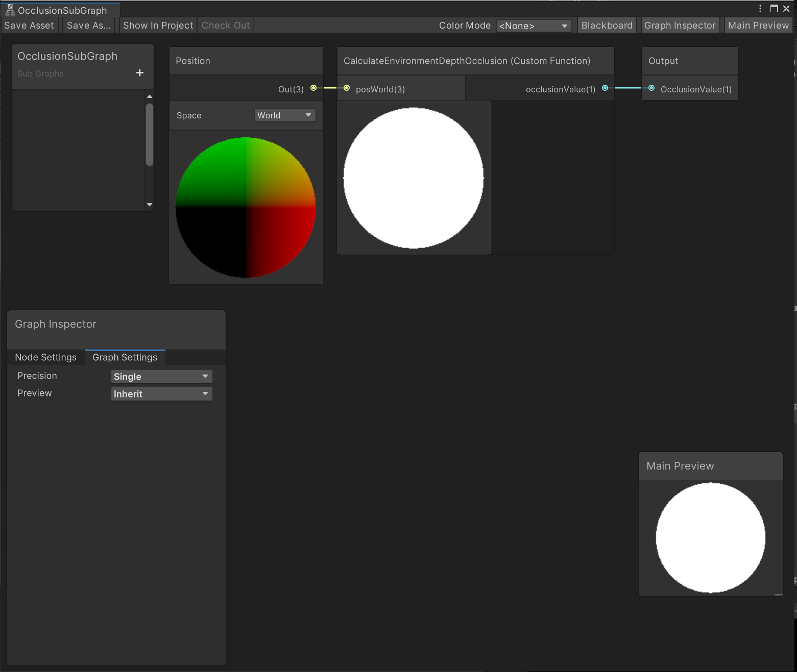Toggle the Blackboard panel visibility

pos(607,25)
